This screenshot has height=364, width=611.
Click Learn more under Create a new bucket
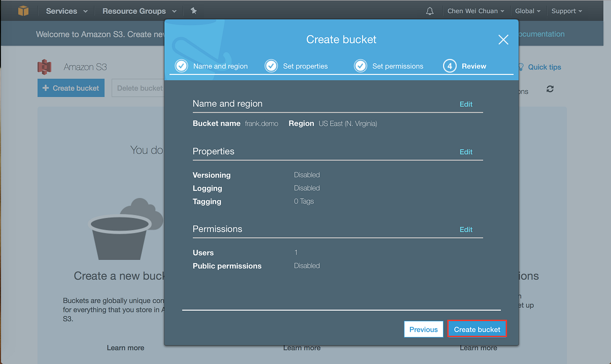[126, 348]
